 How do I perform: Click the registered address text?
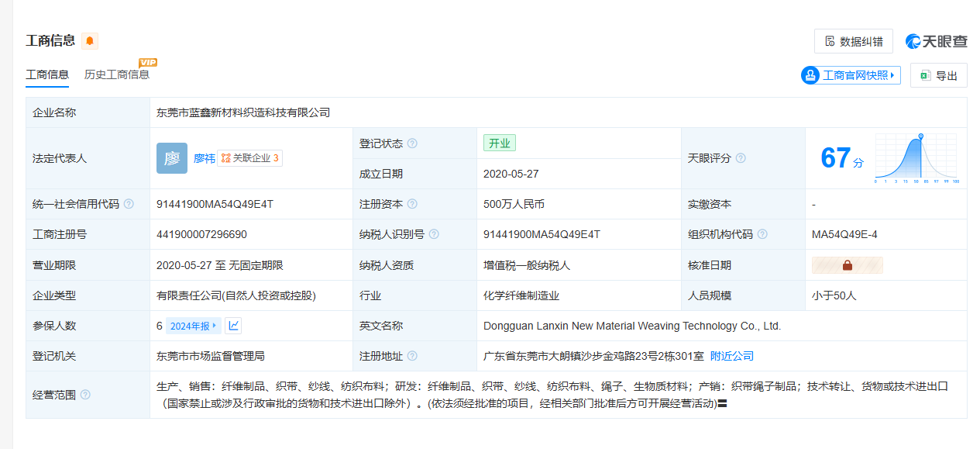[593, 356]
